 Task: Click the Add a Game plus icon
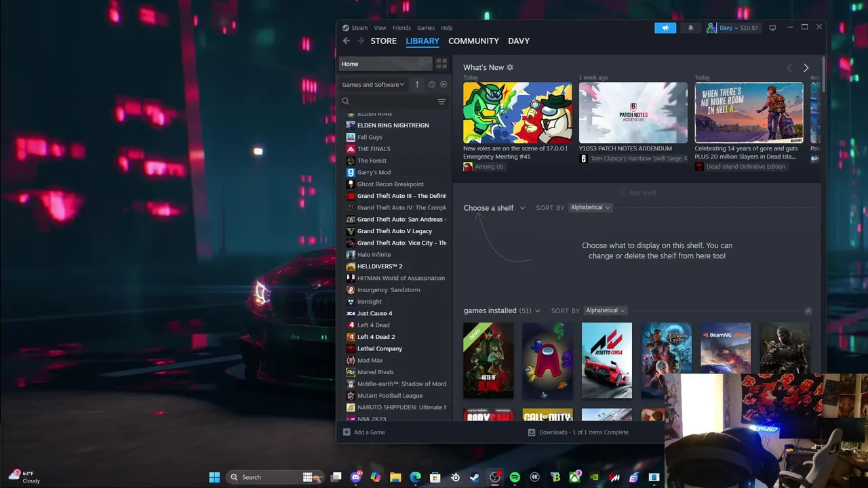(x=347, y=432)
